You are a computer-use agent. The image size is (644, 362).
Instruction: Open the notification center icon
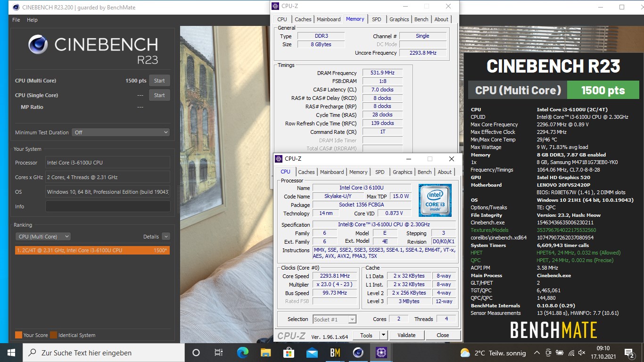(x=629, y=353)
